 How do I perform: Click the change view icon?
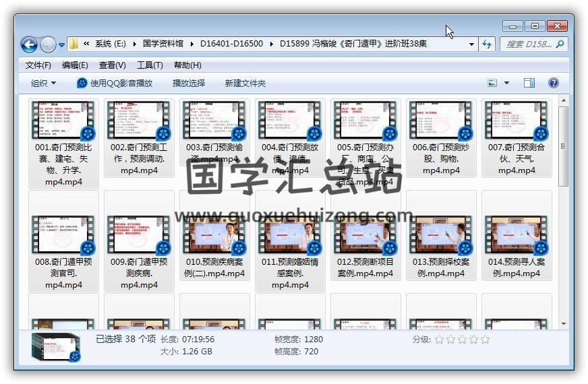(x=493, y=83)
